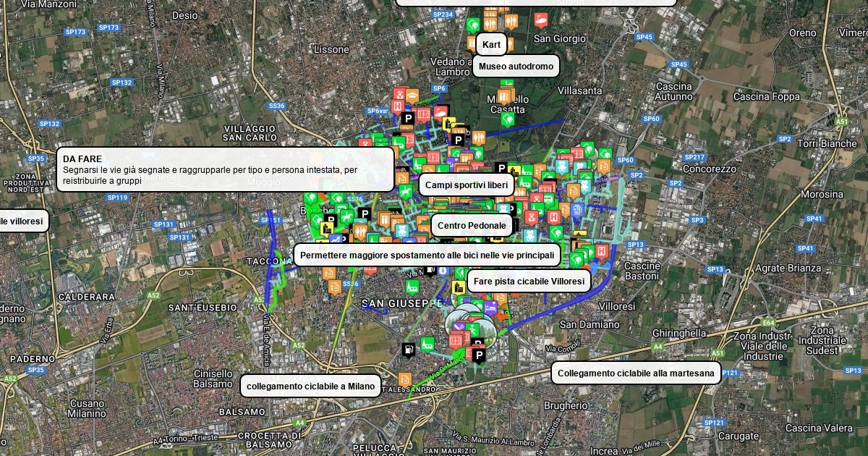Viewport: 868px width, 456px height.
Task: Click the collegamento ciclabile a Milano label
Action: (311, 386)
